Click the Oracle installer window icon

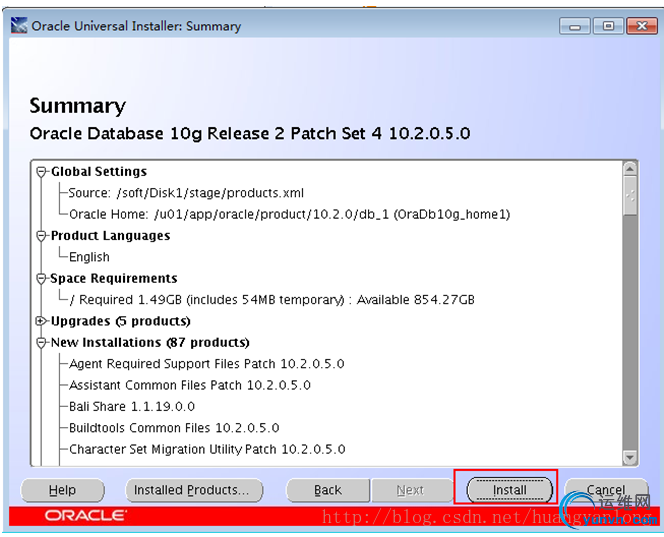pyautogui.click(x=19, y=26)
